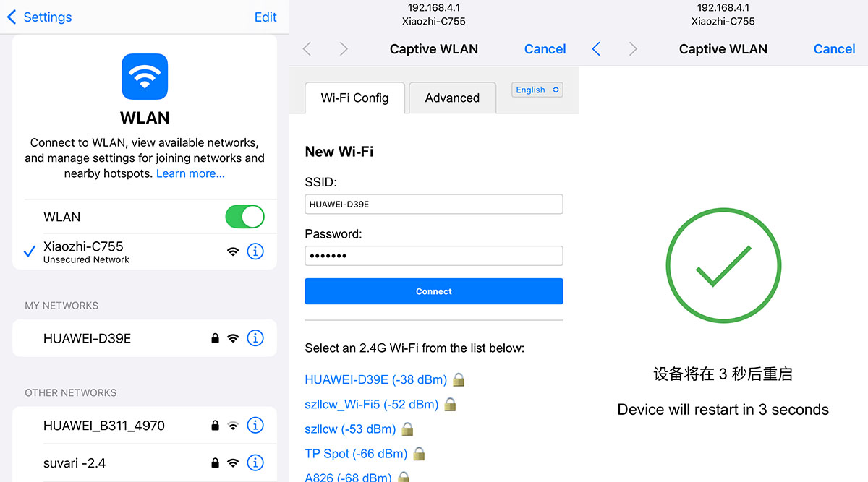This screenshot has width=868, height=482.
Task: Go back to Settings
Action: [x=40, y=17]
